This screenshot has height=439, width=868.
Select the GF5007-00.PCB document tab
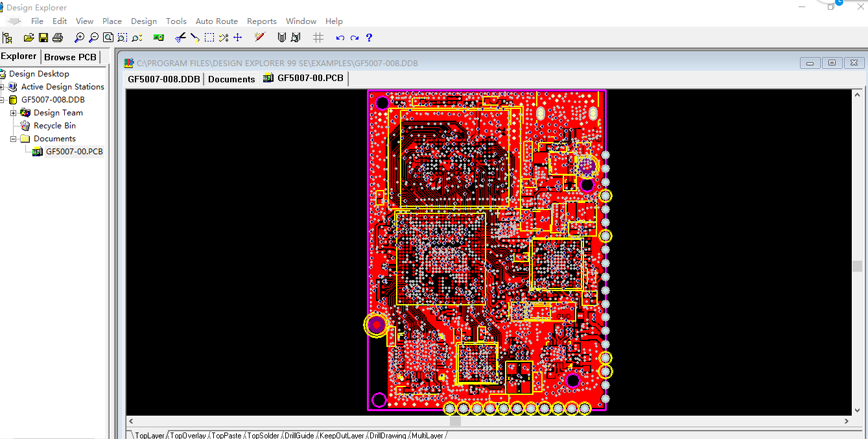304,78
